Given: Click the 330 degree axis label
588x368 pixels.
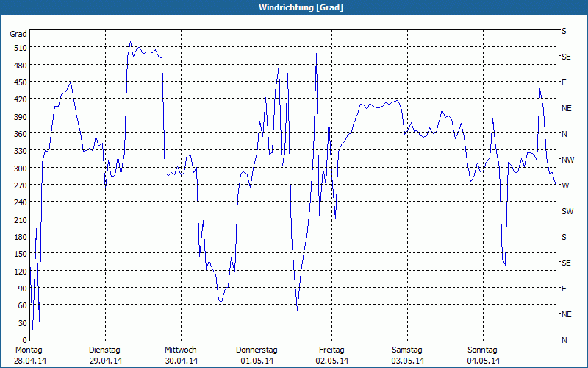Looking at the screenshot, I should point(21,151).
